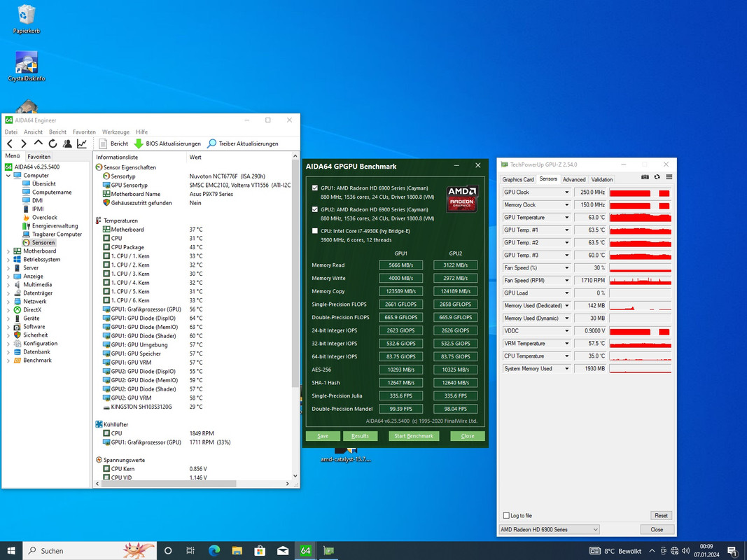Image resolution: width=747 pixels, height=560 pixels.
Task: Click the volume icon in system tray
Action: tap(685, 551)
